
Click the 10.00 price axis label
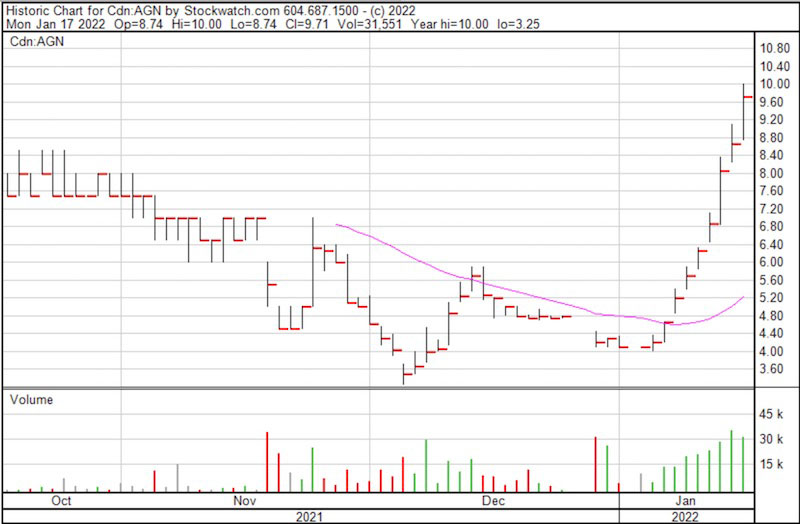[774, 84]
